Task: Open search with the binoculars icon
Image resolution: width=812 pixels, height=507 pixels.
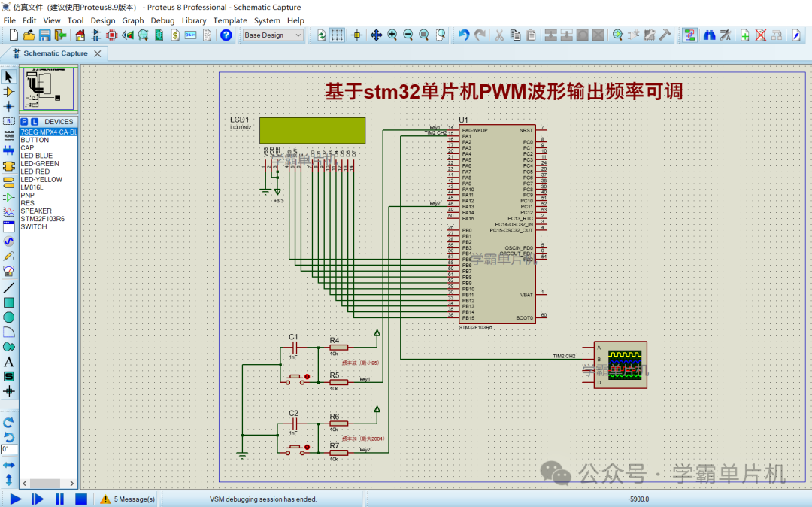Action: pyautogui.click(x=709, y=35)
